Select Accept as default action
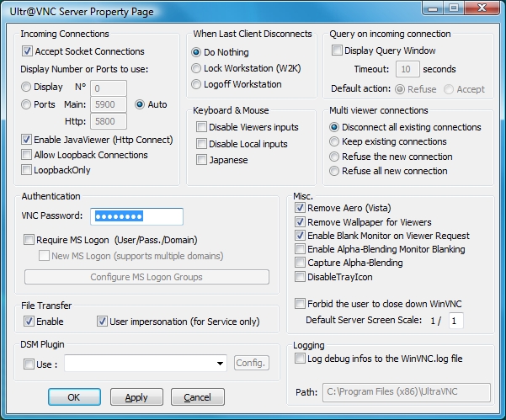 (449, 89)
